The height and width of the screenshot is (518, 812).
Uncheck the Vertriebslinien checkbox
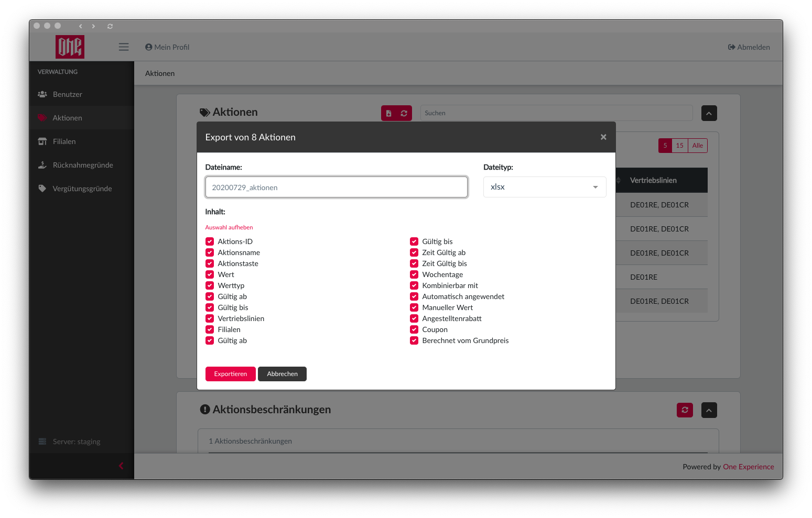pos(210,318)
